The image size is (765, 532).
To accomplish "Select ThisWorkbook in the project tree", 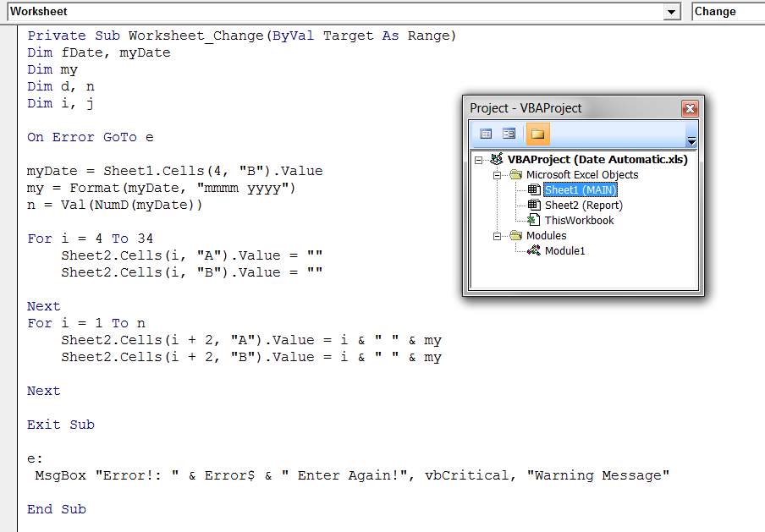I will pyautogui.click(x=579, y=219).
